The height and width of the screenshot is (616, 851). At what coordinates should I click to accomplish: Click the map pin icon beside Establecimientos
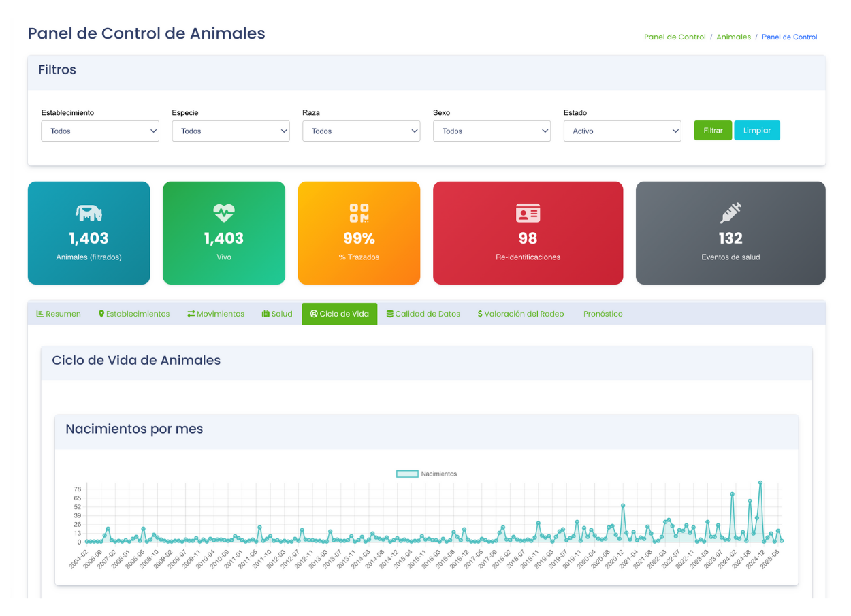click(x=101, y=314)
